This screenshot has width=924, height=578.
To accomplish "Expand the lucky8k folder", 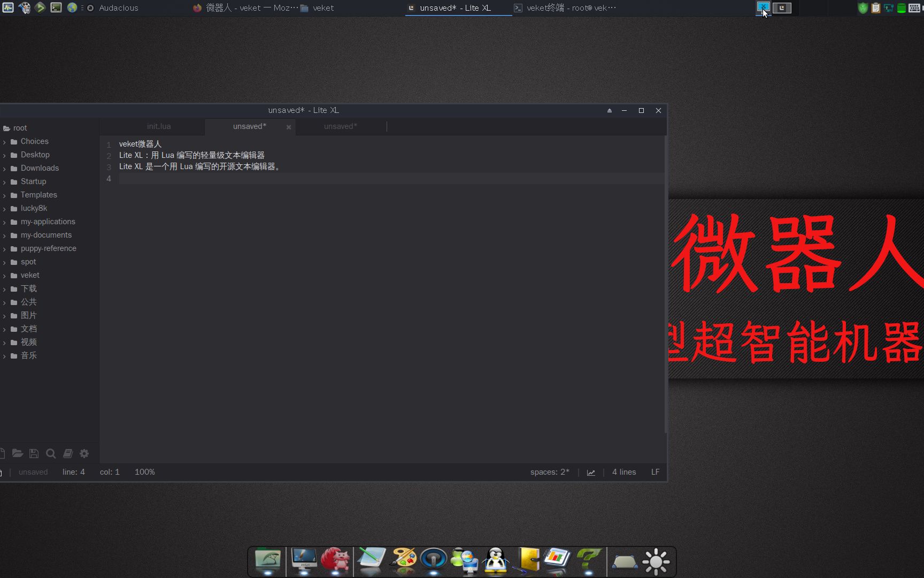I will [4, 209].
